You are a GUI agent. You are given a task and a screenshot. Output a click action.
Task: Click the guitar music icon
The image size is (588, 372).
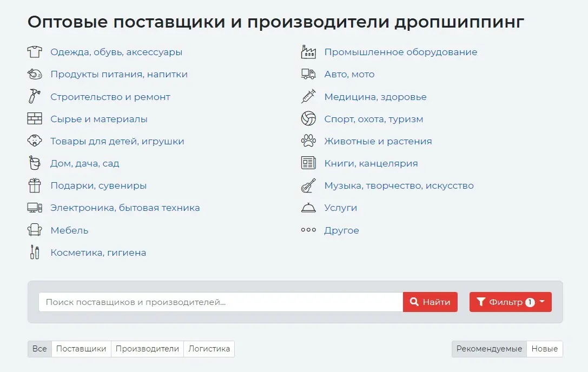point(308,185)
